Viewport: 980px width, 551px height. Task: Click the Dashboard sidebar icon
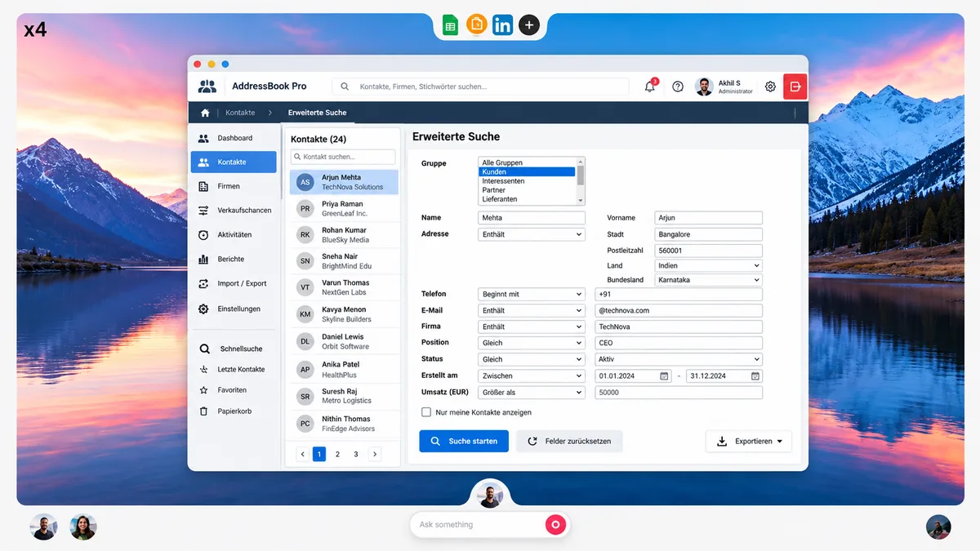coord(203,139)
